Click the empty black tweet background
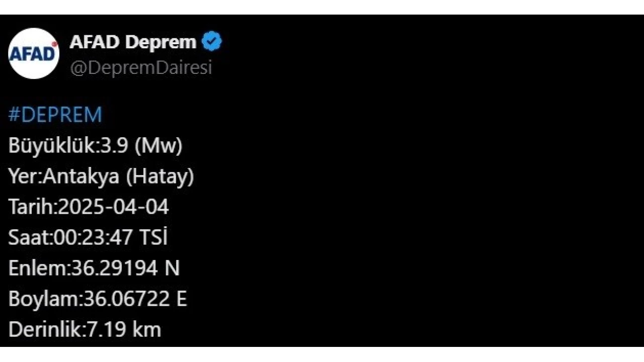Image resolution: width=644 pixels, height=362 pixels. point(428,201)
